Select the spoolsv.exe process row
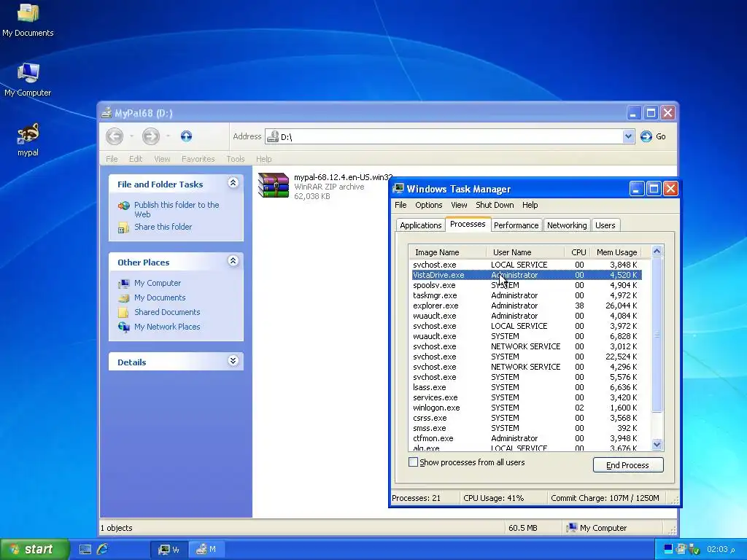The width and height of the screenshot is (747, 560). click(526, 285)
